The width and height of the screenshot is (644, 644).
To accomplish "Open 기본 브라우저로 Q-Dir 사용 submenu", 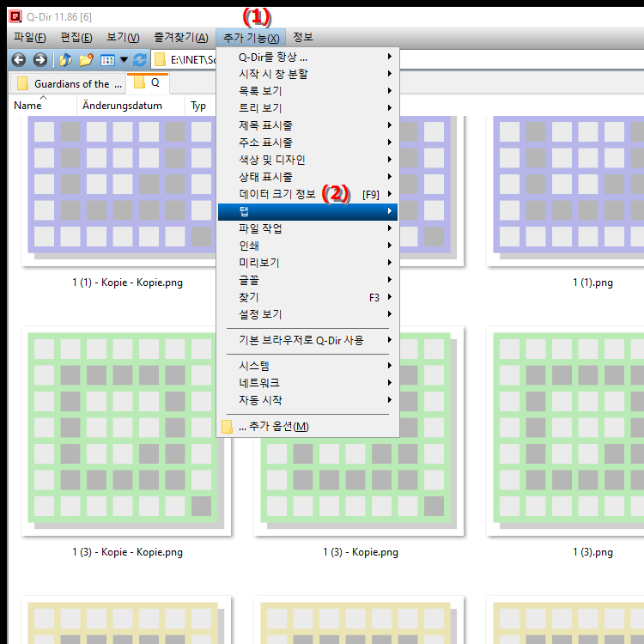I will (307, 341).
